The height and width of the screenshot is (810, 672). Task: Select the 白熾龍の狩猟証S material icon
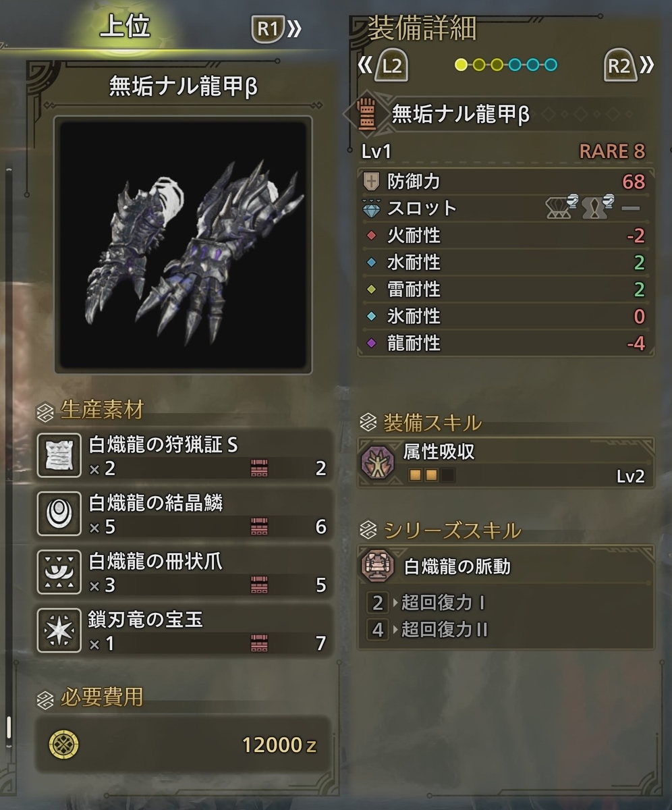59,456
